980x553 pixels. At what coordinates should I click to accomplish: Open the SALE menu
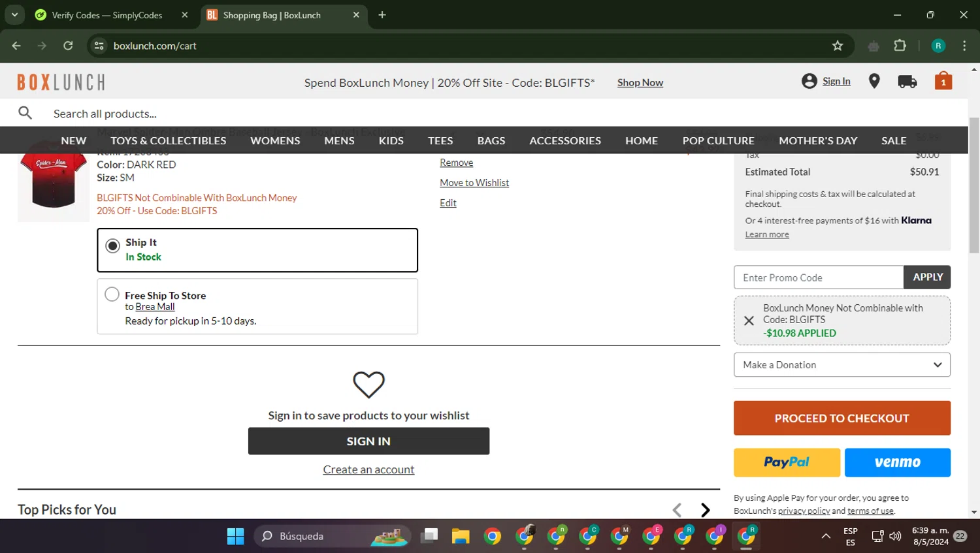[x=894, y=140]
